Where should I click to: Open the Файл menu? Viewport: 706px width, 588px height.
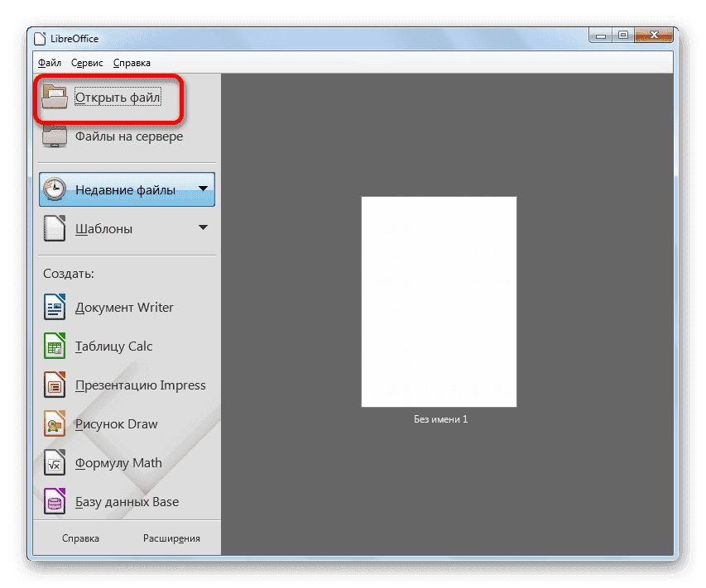(x=48, y=62)
